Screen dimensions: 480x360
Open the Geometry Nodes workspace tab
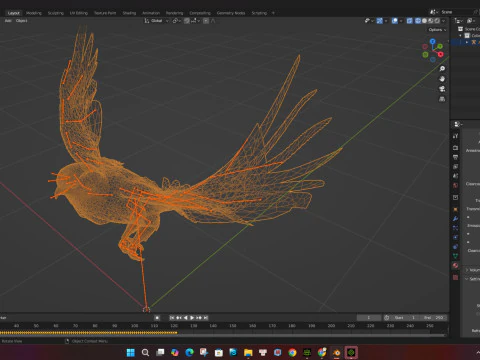click(x=231, y=13)
